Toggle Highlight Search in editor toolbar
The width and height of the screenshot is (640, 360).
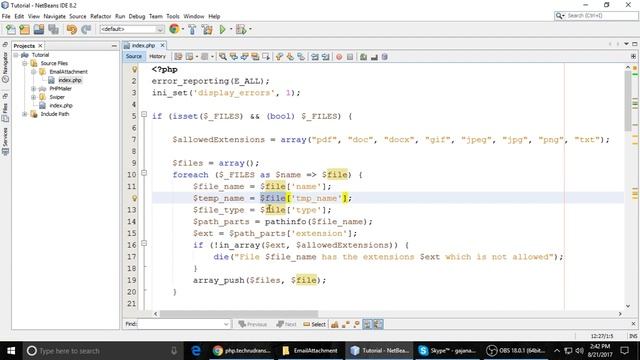255,57
